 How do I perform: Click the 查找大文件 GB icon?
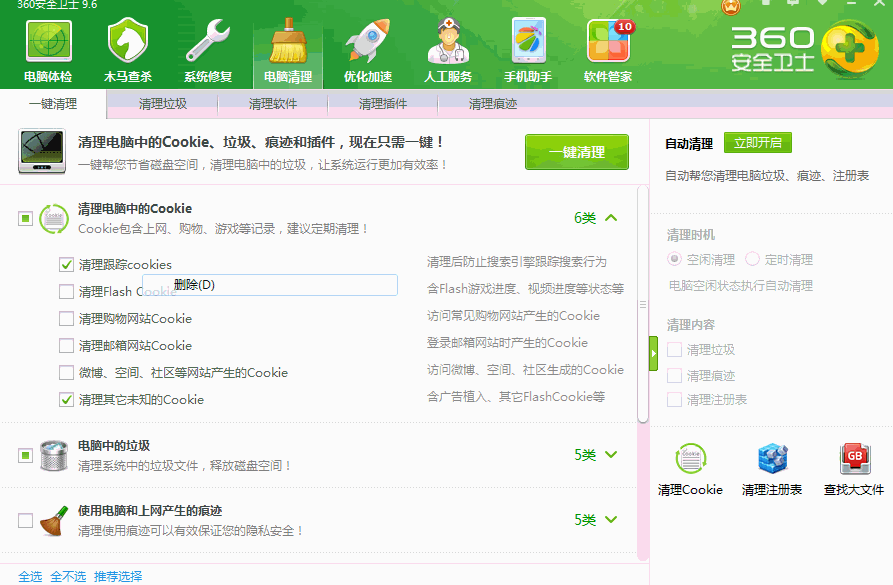coord(855,458)
